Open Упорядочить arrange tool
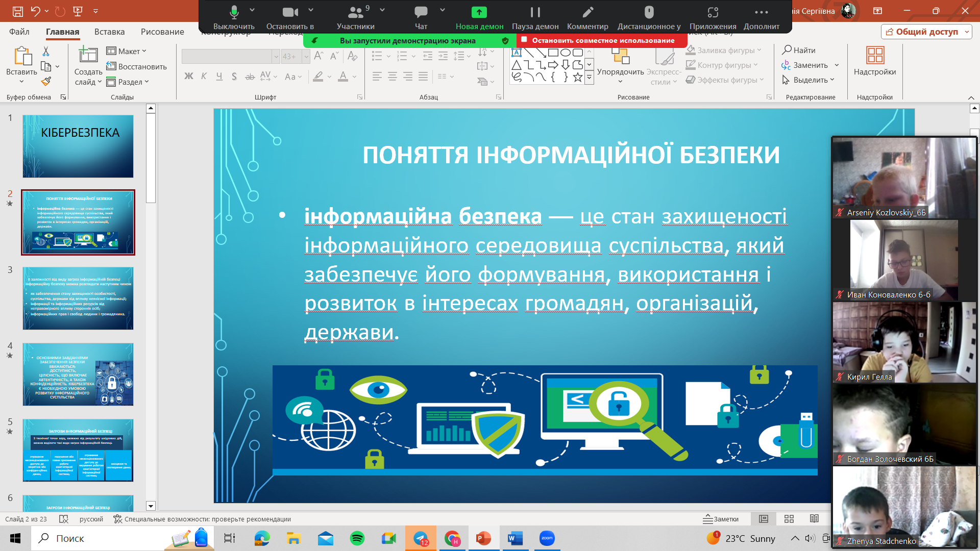The height and width of the screenshot is (551, 980). pyautogui.click(x=620, y=65)
